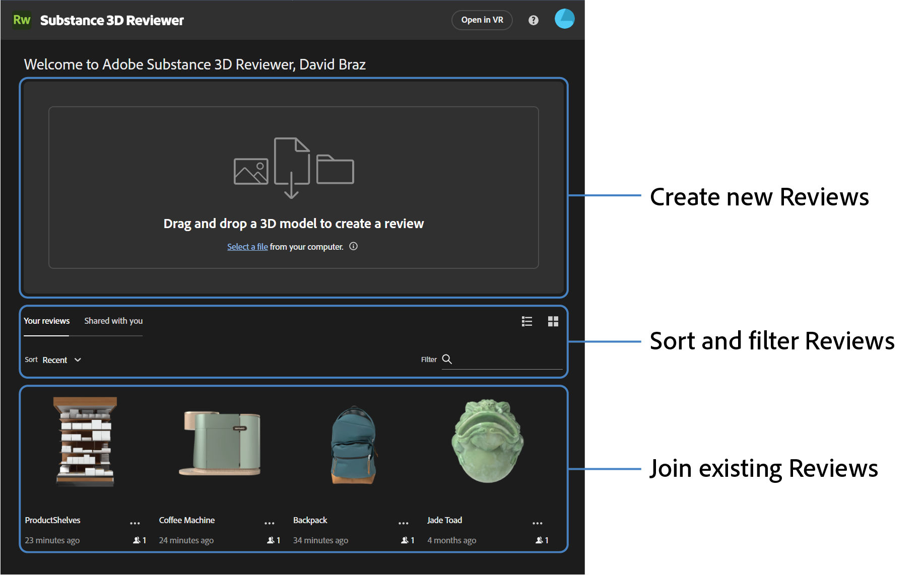Viewport: 924px width, 575px height.
Task: Click the Jade Toad review title
Action: click(444, 520)
